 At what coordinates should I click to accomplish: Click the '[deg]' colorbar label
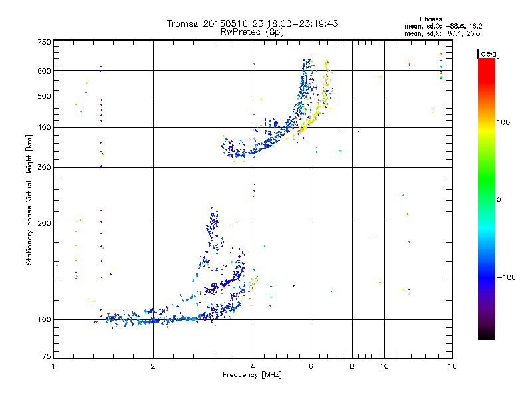pos(488,53)
